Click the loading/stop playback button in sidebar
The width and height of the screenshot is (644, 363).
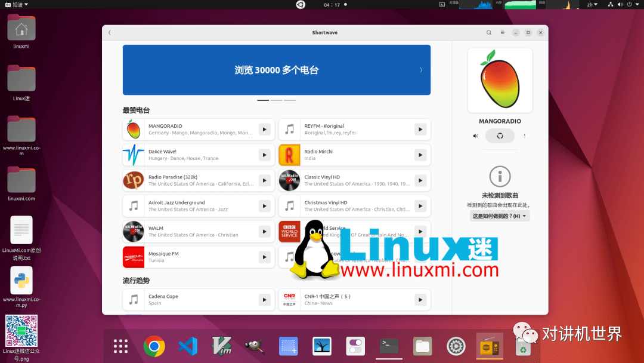point(500,136)
